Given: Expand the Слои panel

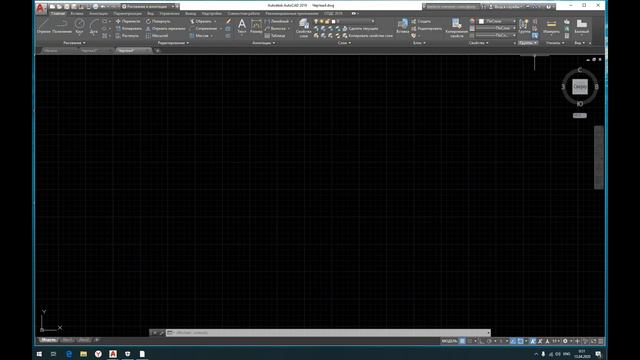Looking at the screenshot, I should [344, 43].
